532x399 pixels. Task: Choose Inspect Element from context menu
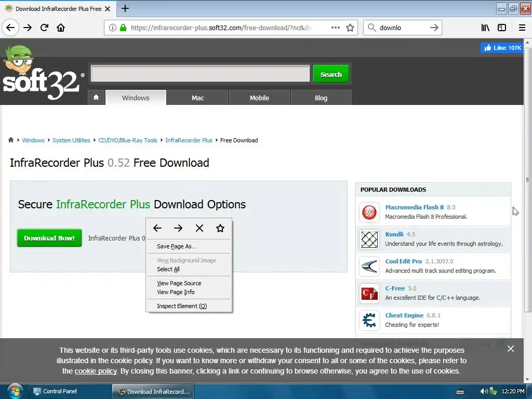(189, 306)
